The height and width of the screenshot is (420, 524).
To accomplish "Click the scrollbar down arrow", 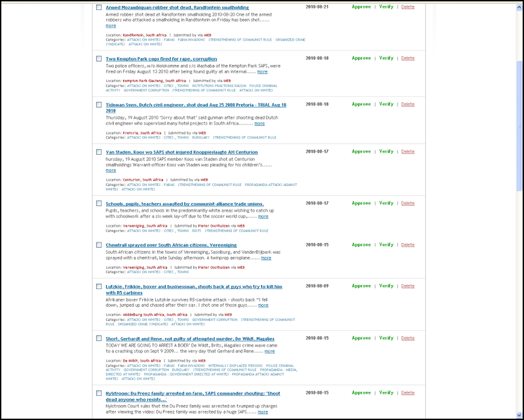I will (519, 415).
